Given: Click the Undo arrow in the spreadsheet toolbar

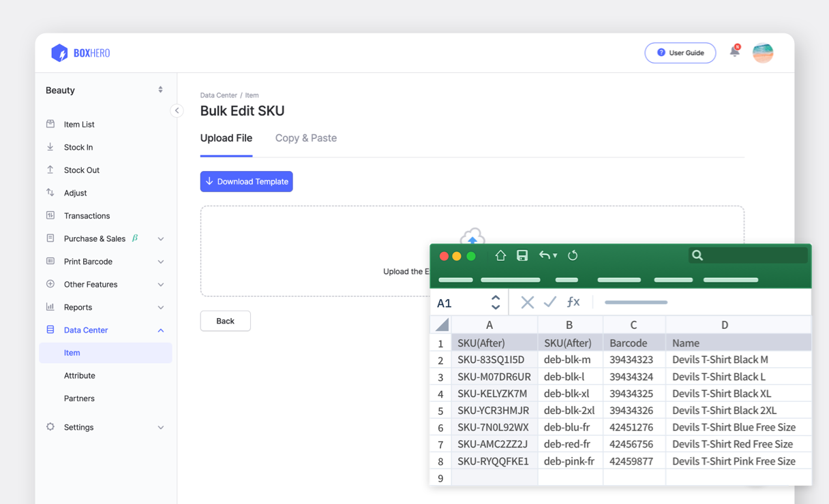Looking at the screenshot, I should 544,255.
